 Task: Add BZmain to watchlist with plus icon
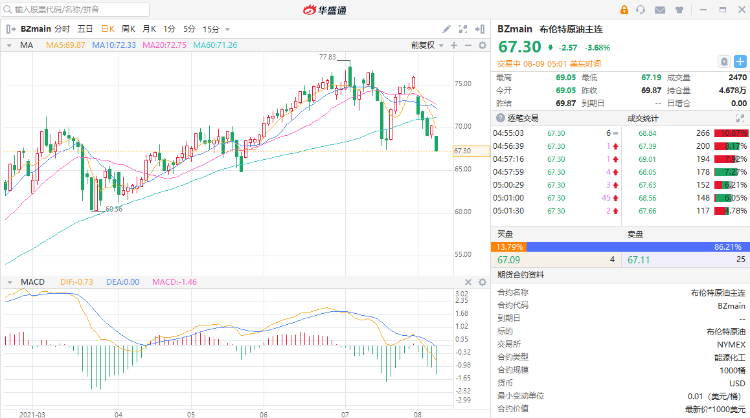(740, 62)
